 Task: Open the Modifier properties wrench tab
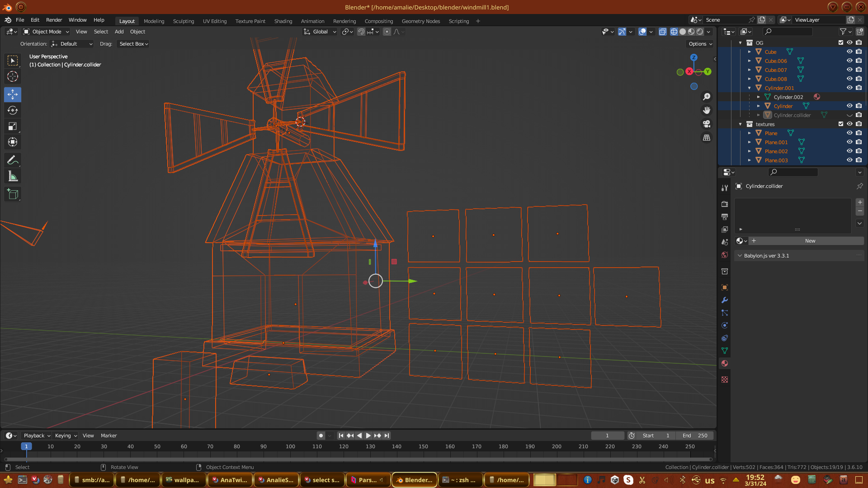click(725, 300)
